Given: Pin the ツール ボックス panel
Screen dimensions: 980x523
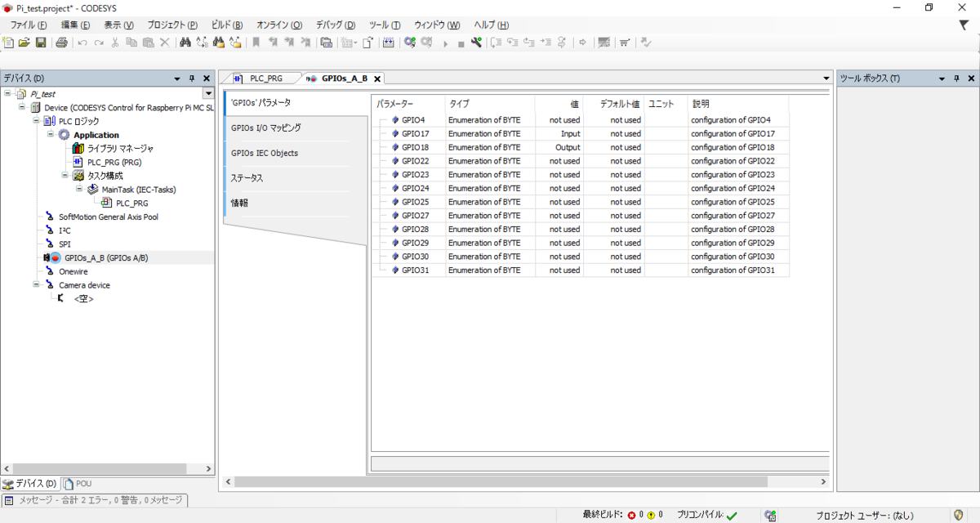Looking at the screenshot, I should [956, 78].
